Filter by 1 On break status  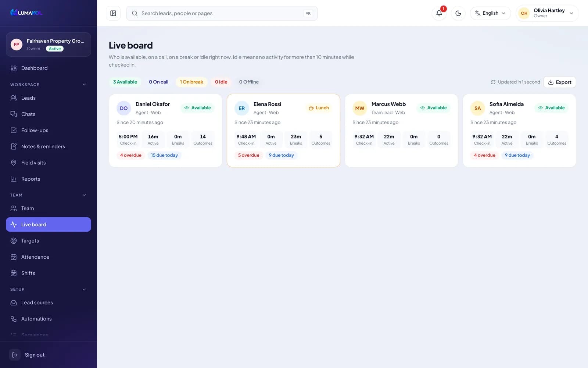click(191, 82)
